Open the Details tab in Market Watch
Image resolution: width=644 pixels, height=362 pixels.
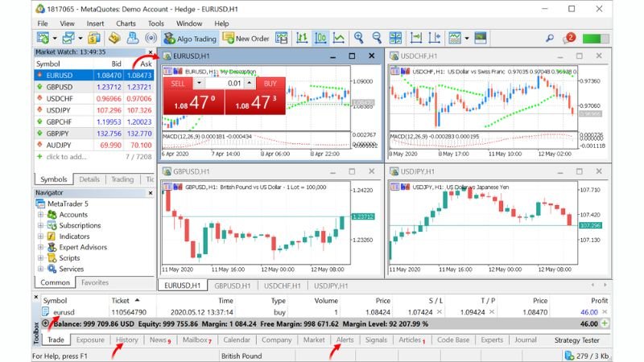pyautogui.click(x=89, y=179)
